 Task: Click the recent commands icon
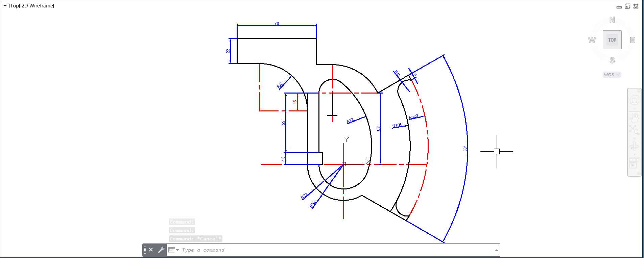(x=172, y=250)
